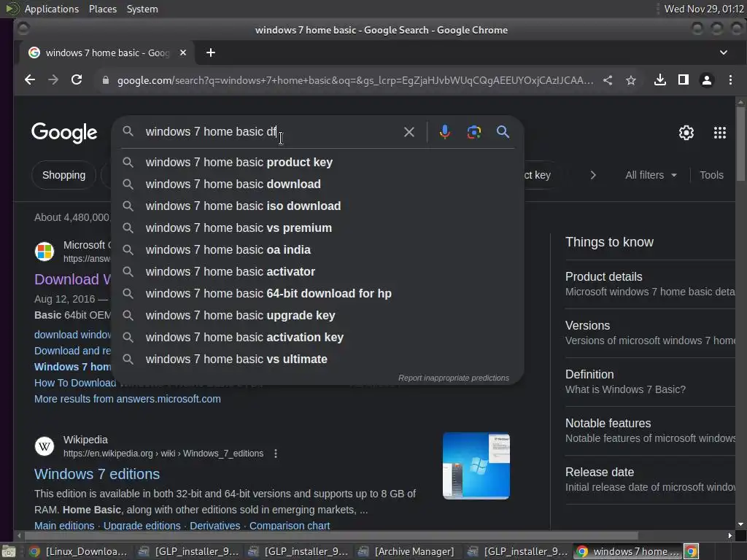
Task: Open Chrome downloads icon
Action: [x=659, y=80]
